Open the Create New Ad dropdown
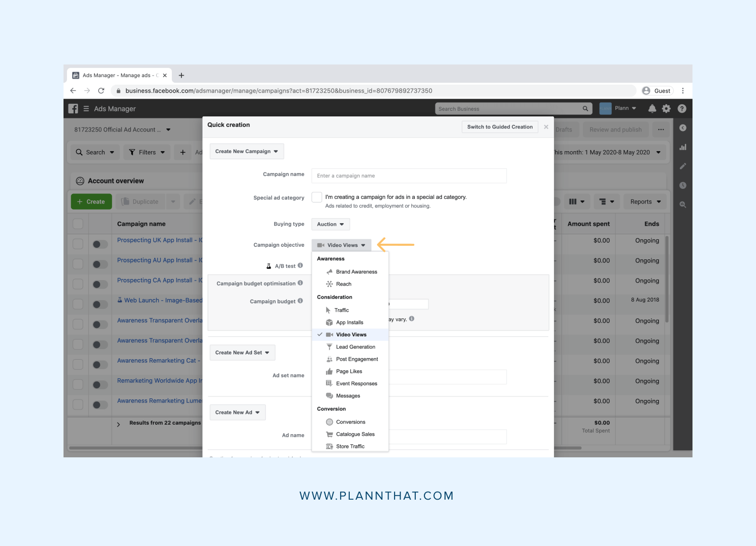Image resolution: width=756 pixels, height=546 pixels. point(237,412)
